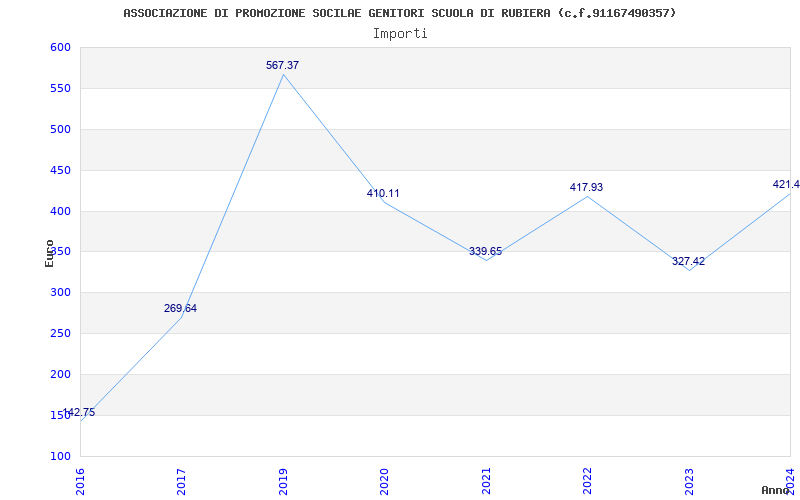800x500 pixels.
Task: Click the 300 y-axis tick label
Action: coord(60,292)
